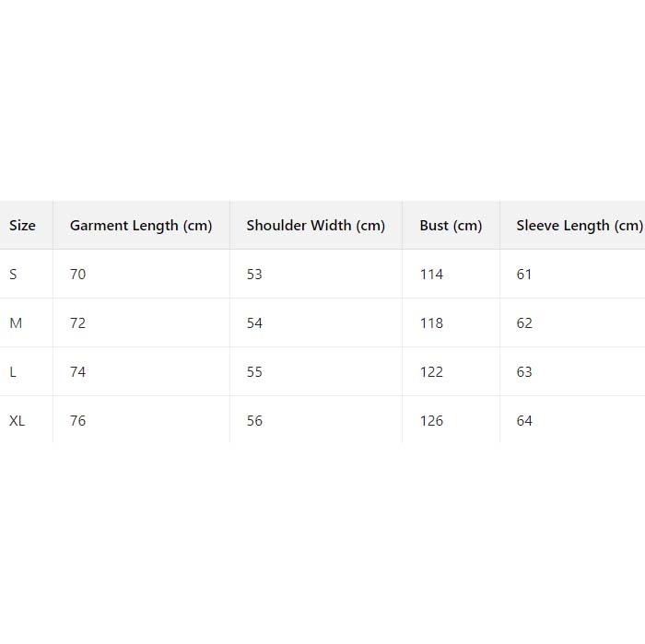Click the Bust (cm) column header
This screenshot has height=644, width=645.
[x=451, y=226]
